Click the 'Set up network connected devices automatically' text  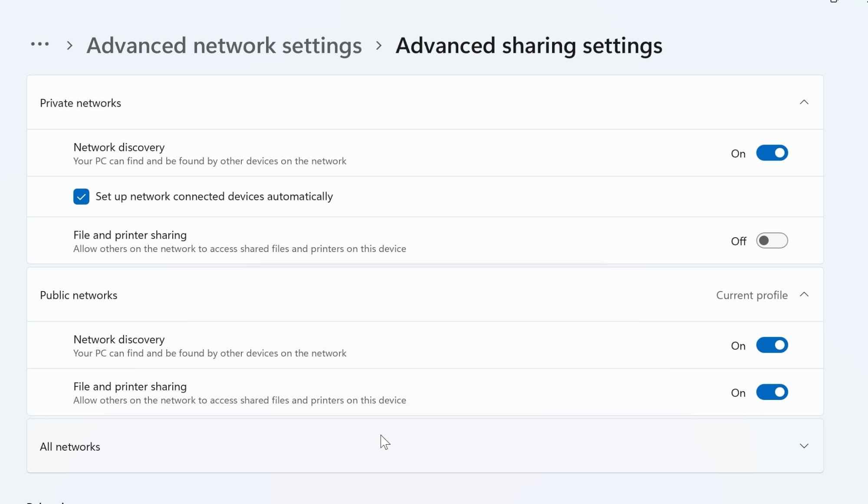pos(214,196)
